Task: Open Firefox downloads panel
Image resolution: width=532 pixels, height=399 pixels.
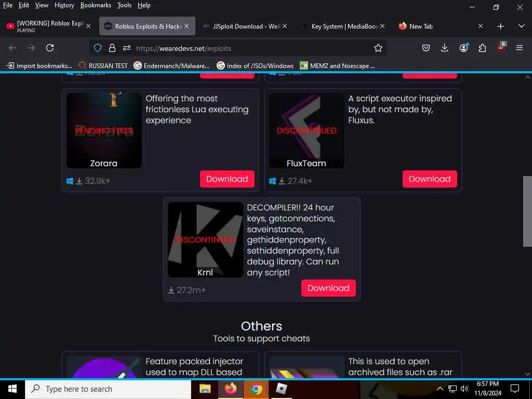Action: (445, 48)
